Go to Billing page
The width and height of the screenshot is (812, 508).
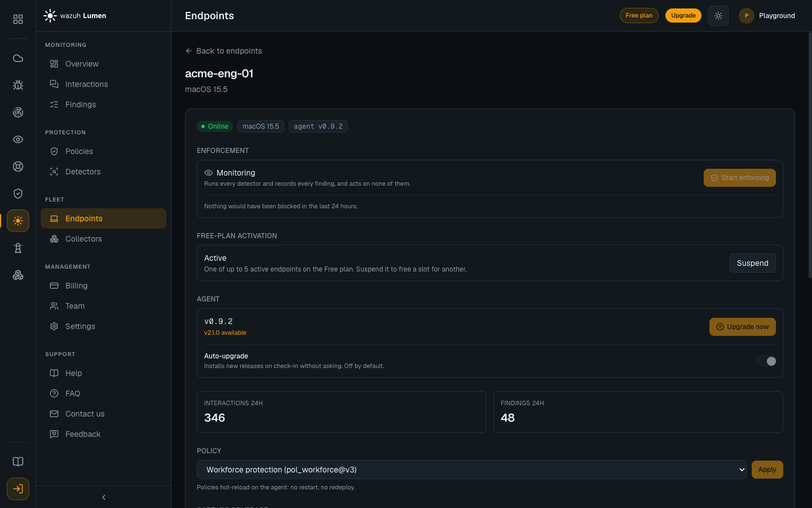[103, 286]
